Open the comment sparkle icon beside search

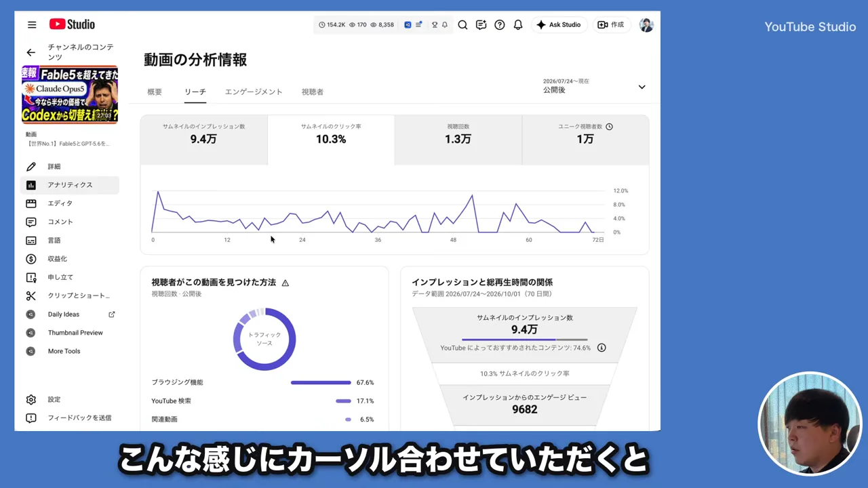tap(481, 25)
